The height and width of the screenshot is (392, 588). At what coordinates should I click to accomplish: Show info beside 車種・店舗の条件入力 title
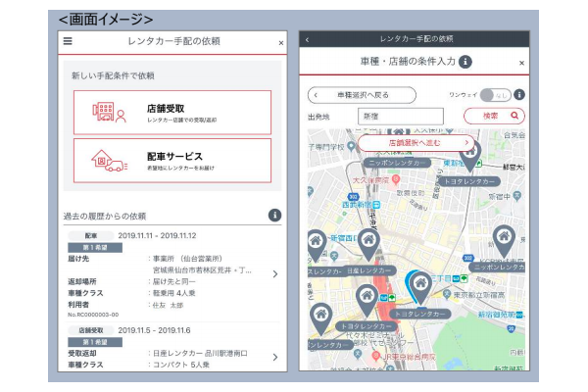pyautogui.click(x=465, y=61)
